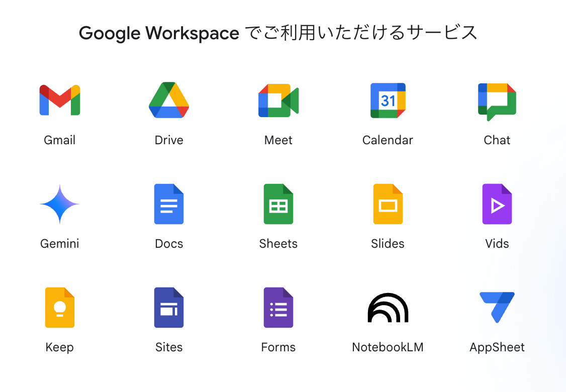The height and width of the screenshot is (392, 566).
Task: Click the Keep lightbulb note icon
Action: 59,308
